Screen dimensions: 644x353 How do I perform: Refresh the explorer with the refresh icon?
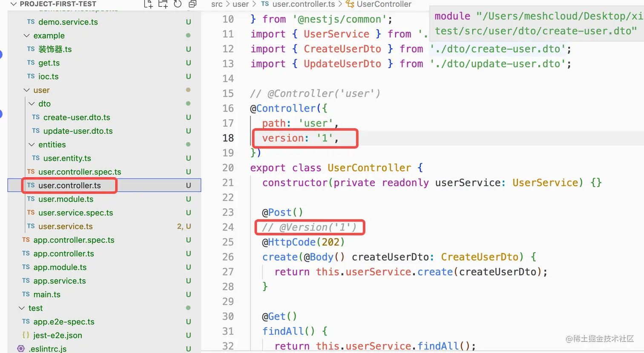click(178, 4)
